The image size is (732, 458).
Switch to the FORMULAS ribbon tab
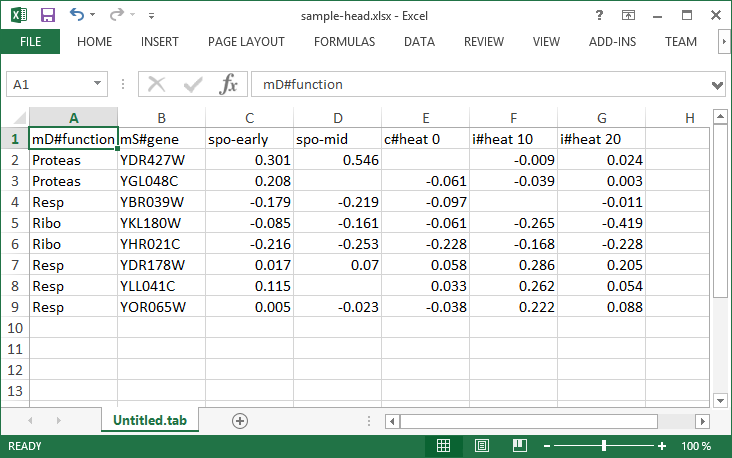[344, 42]
